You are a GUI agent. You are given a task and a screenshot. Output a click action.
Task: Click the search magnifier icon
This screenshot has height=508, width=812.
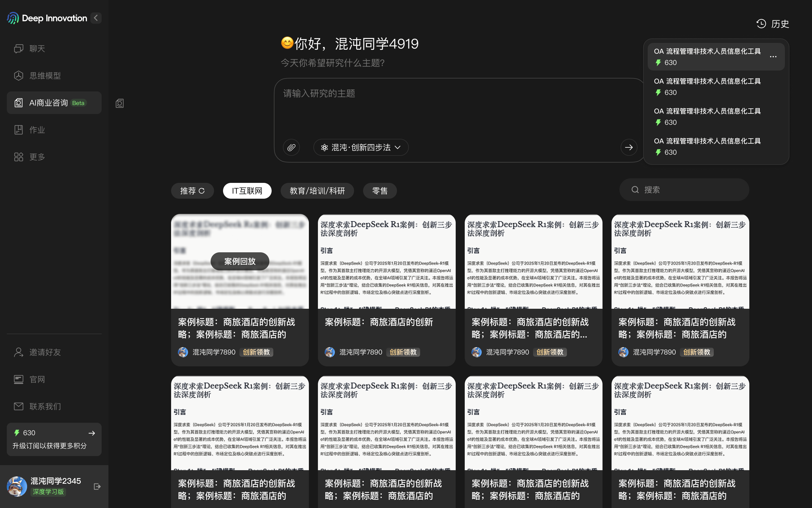coord(635,190)
